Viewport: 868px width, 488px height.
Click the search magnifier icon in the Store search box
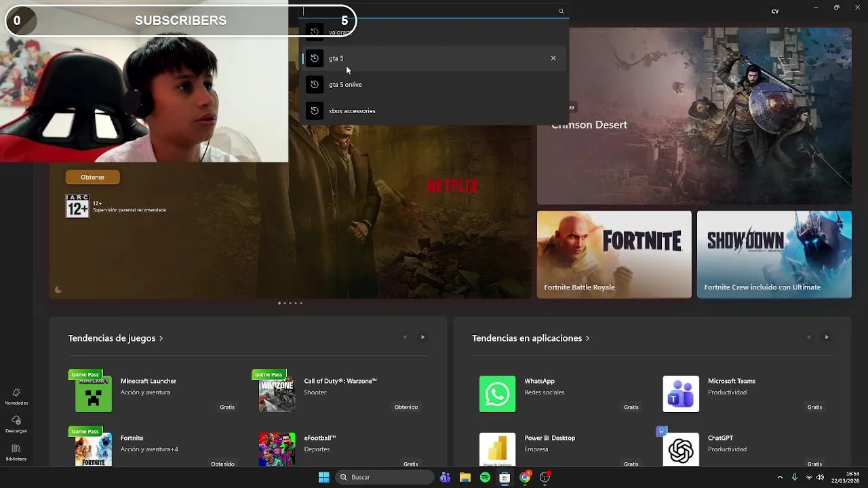(x=561, y=11)
